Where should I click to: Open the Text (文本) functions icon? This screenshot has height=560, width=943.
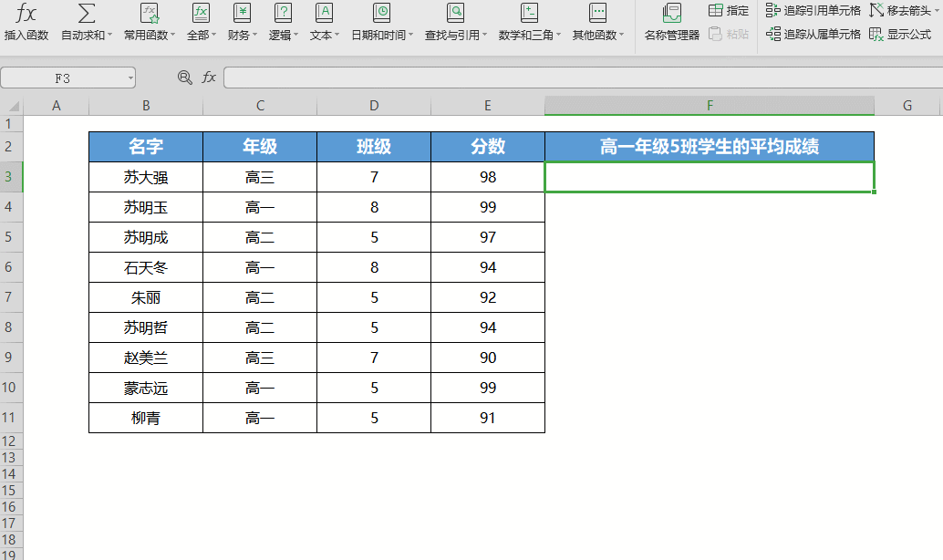[325, 14]
